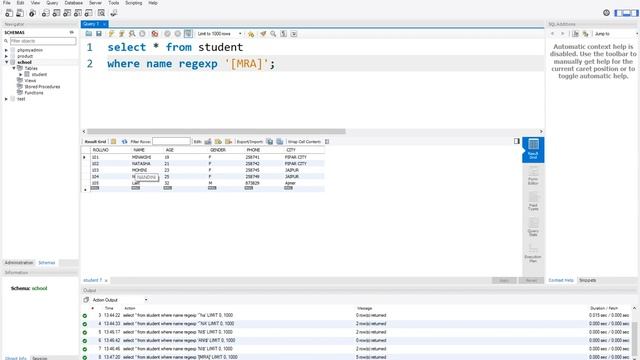This screenshot has width=640, height=360.
Task: Click the rollback transaction icon
Action: [178, 34]
